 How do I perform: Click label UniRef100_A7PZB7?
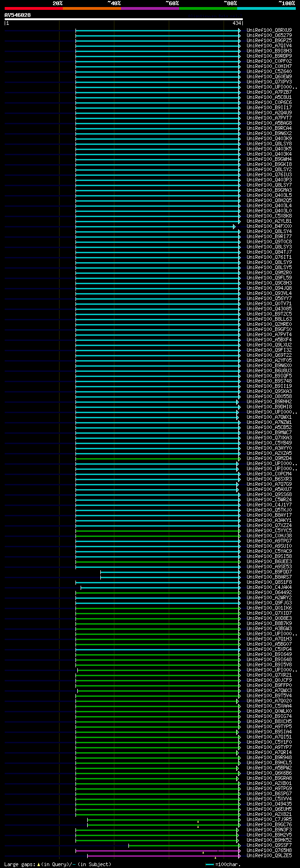pos(269,92)
